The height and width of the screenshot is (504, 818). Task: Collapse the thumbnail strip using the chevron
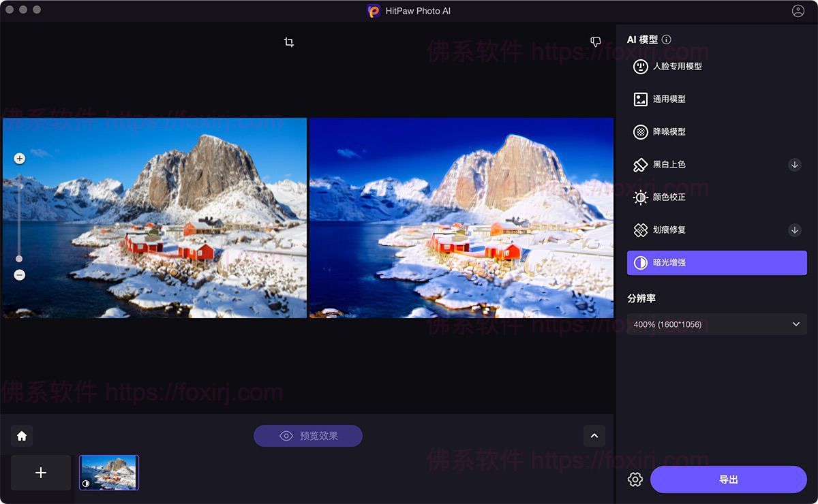click(594, 436)
